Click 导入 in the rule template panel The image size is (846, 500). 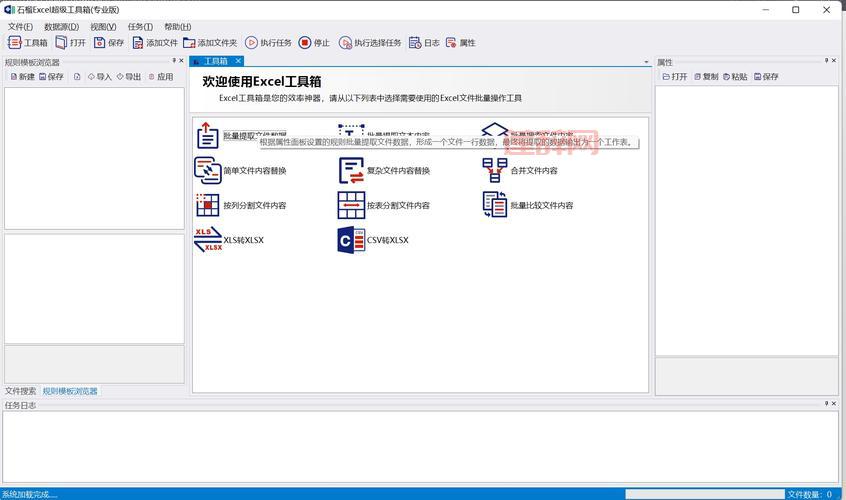point(99,77)
